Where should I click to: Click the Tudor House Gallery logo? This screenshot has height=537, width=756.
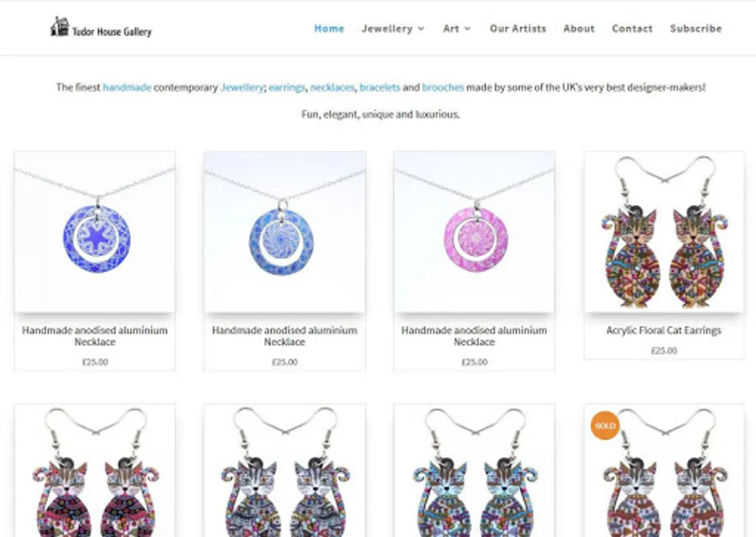(x=100, y=27)
